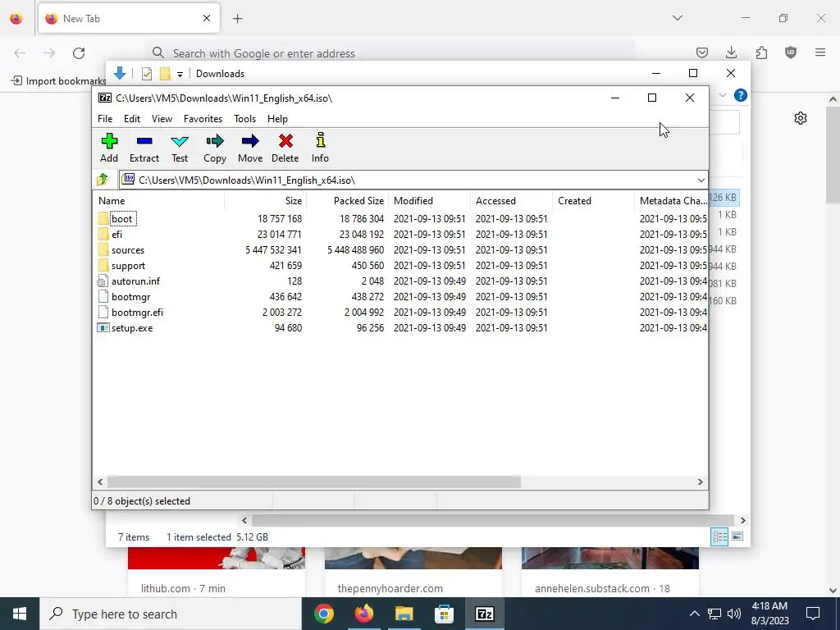Open annehelen.substack.com article link
Viewport: 840px width, 630px height.
602,588
